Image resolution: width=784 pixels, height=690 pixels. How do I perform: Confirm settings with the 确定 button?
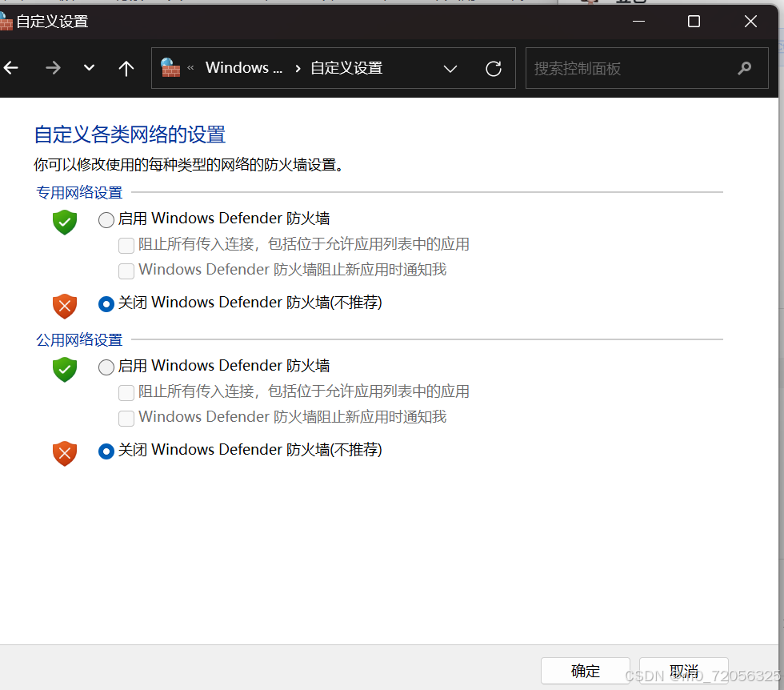click(x=585, y=671)
